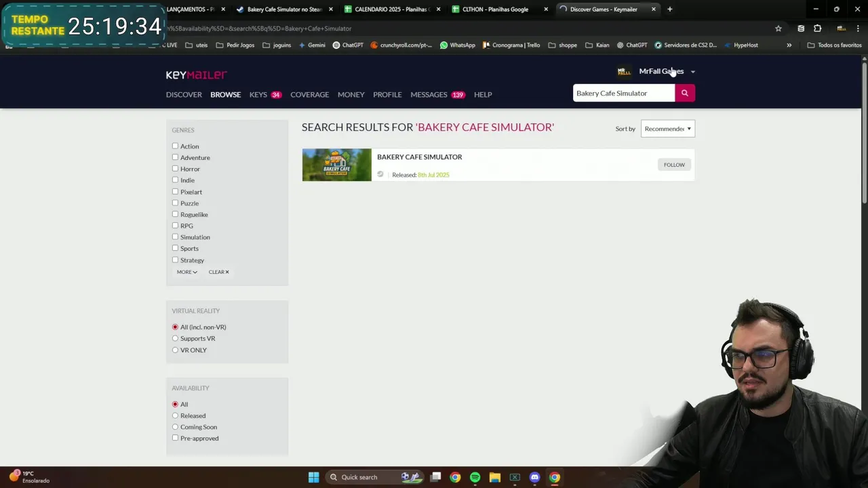Show more bookmarks with the double chevron
This screenshot has width=868, height=488.
pos(789,45)
